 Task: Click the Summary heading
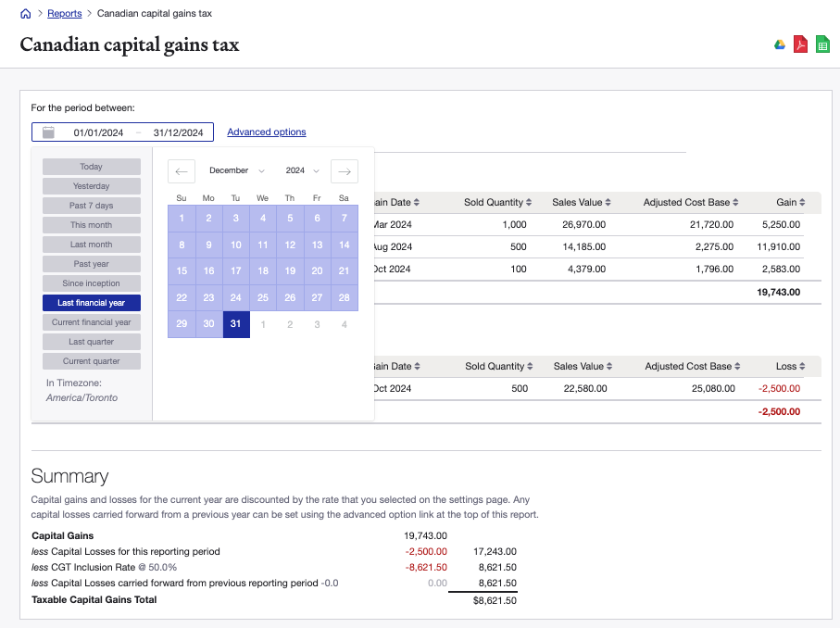(69, 476)
